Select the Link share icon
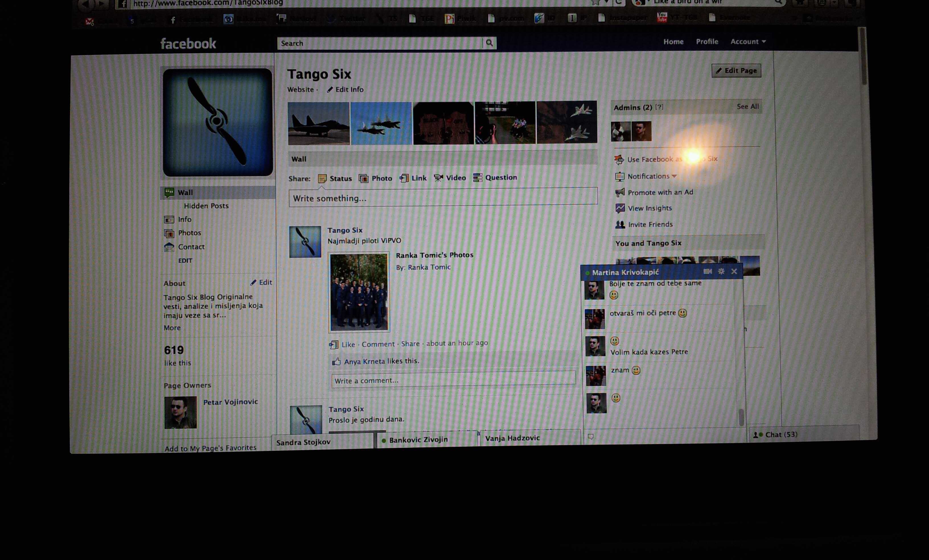 (x=404, y=178)
